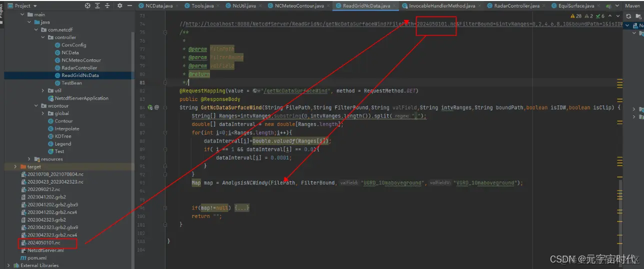Open the Maven tool window
This screenshot has width=644, height=269.
(x=632, y=5)
